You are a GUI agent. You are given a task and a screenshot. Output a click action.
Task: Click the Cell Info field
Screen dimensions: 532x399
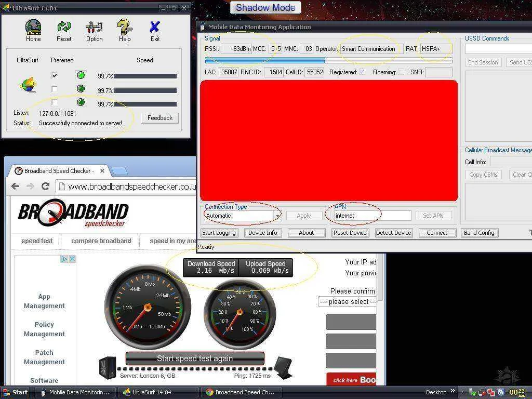coord(511,162)
